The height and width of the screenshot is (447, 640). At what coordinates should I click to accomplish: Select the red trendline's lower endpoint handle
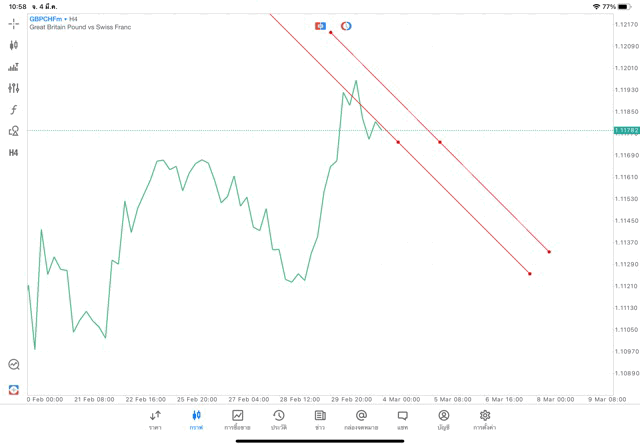click(x=530, y=274)
